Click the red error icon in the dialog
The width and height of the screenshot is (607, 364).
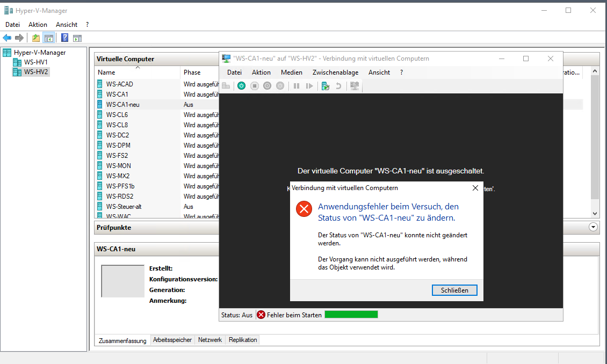[x=304, y=209]
